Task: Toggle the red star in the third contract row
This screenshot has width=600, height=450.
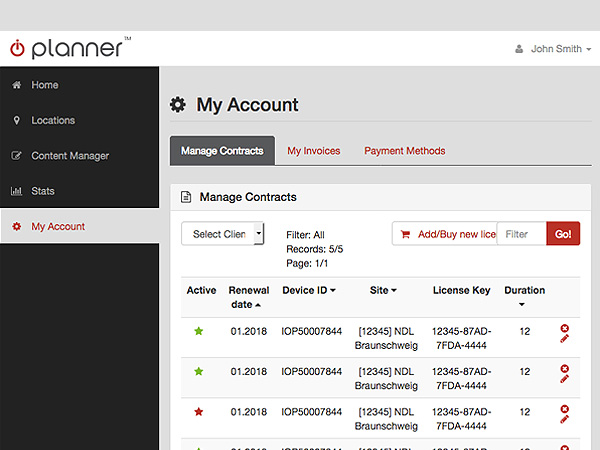Action: 199,412
